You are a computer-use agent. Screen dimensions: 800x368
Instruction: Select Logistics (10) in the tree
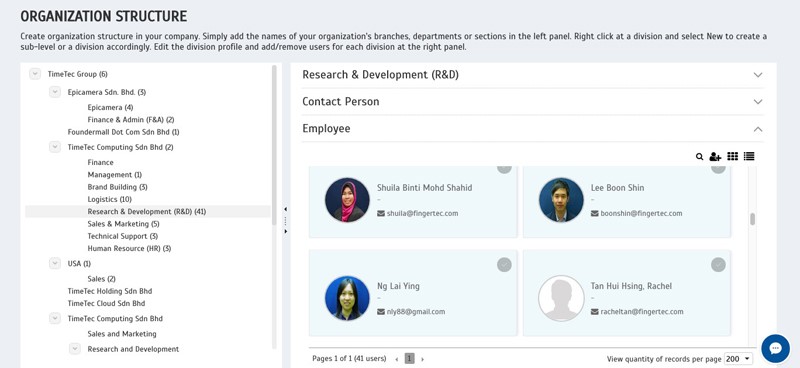click(x=110, y=199)
